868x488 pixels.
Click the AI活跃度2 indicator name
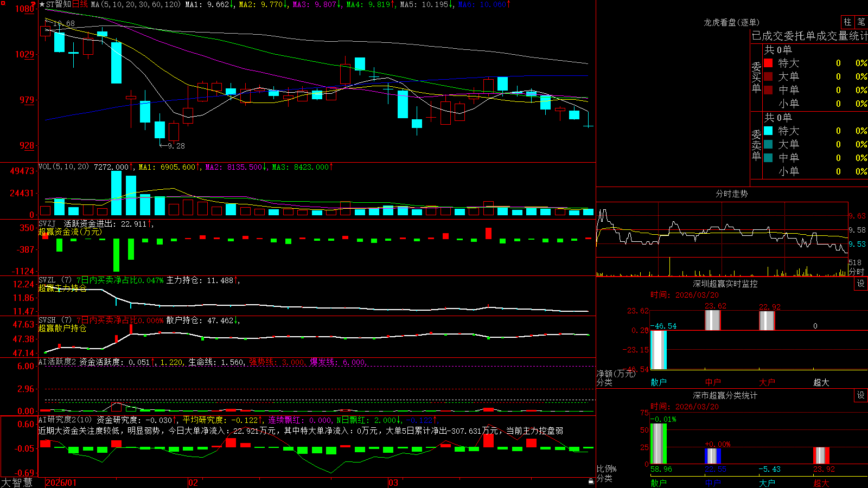[x=57, y=362]
